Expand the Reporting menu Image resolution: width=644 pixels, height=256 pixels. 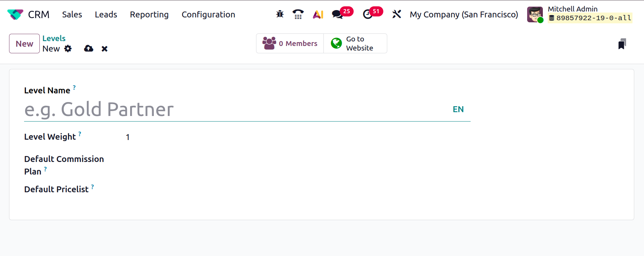point(149,15)
